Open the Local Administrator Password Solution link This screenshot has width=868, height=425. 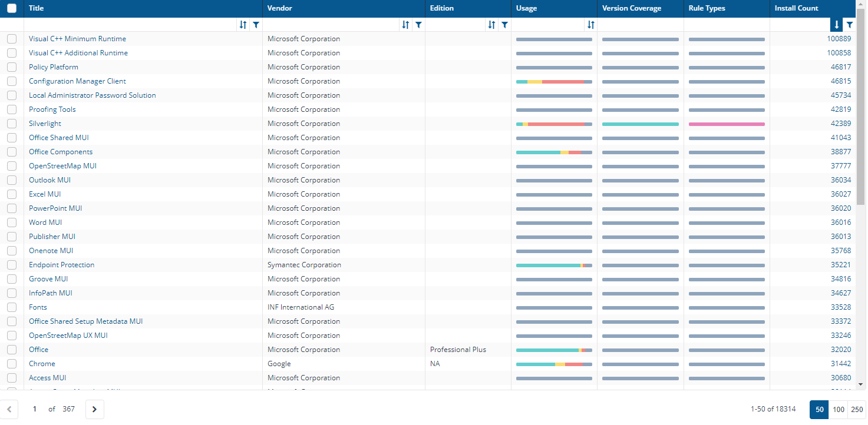coord(93,95)
